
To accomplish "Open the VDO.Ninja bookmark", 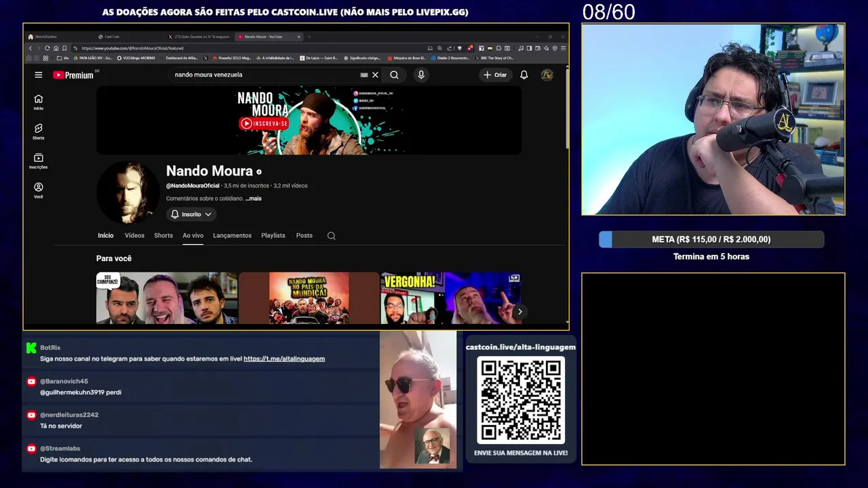I will [136, 58].
